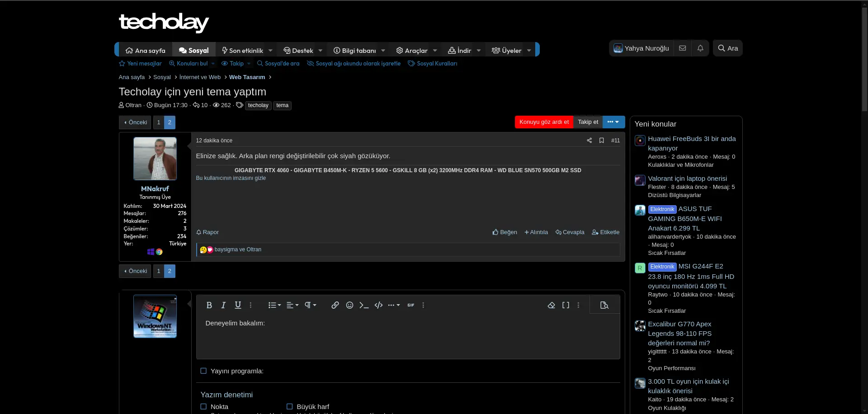Click Bu kullanıcının imzasını gizle
The width and height of the screenshot is (868, 414).
tap(231, 178)
